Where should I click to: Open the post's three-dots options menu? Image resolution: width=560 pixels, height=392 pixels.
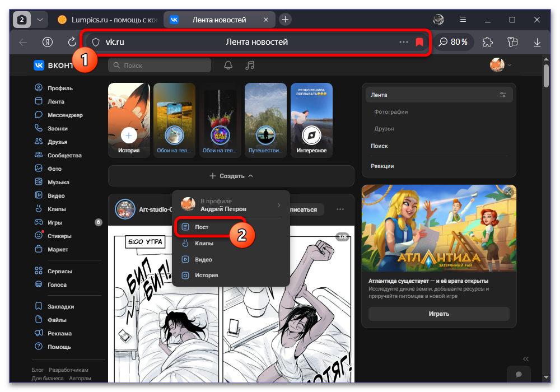click(340, 209)
